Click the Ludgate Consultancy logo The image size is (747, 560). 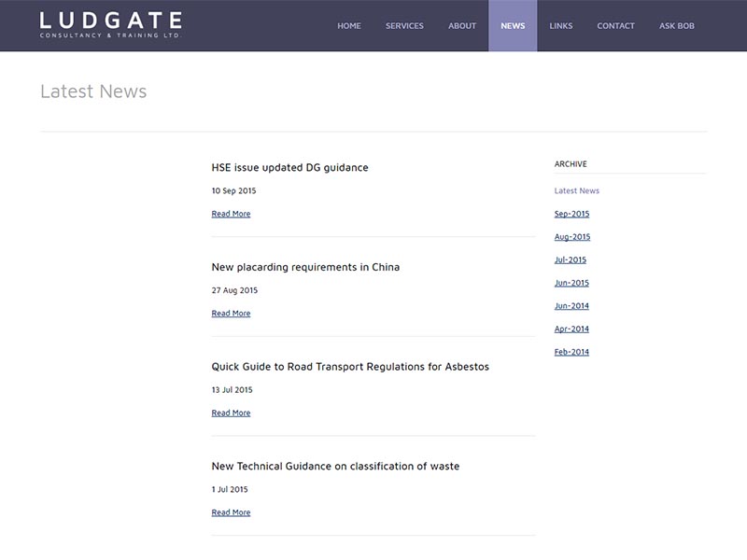110,25
